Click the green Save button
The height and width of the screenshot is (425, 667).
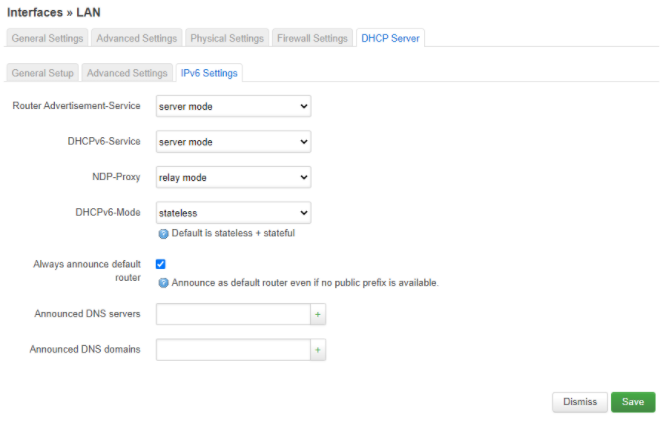[x=633, y=402]
